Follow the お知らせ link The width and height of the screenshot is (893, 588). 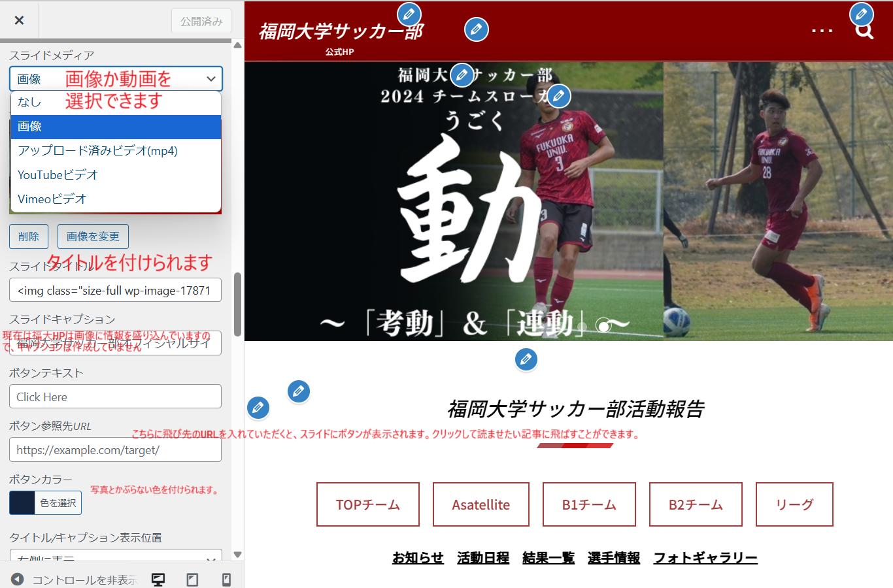418,558
